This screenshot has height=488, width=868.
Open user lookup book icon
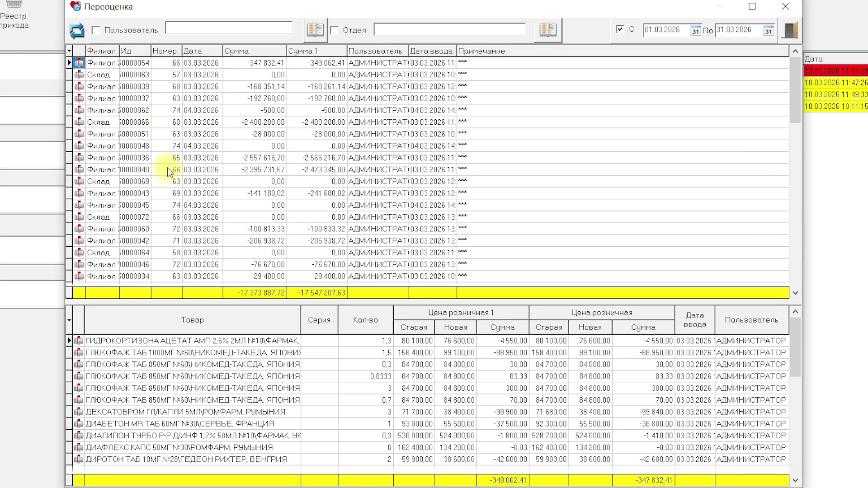coord(315,30)
